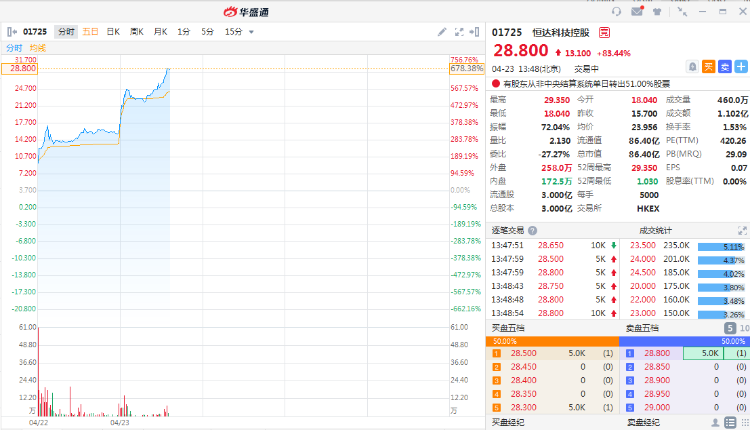Open the drawing pencil tool above chart

(x=442, y=32)
